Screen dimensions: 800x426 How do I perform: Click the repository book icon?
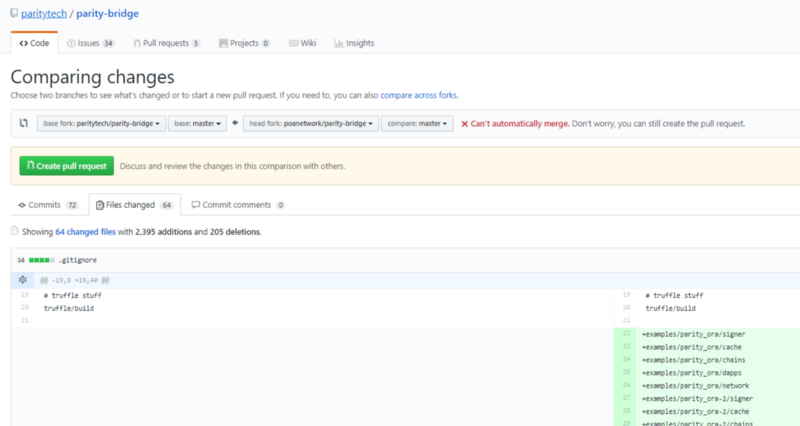14,13
